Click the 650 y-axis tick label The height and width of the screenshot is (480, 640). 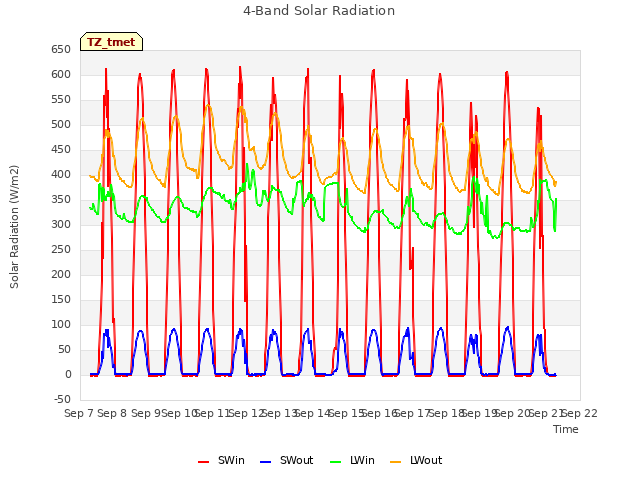coord(61,50)
